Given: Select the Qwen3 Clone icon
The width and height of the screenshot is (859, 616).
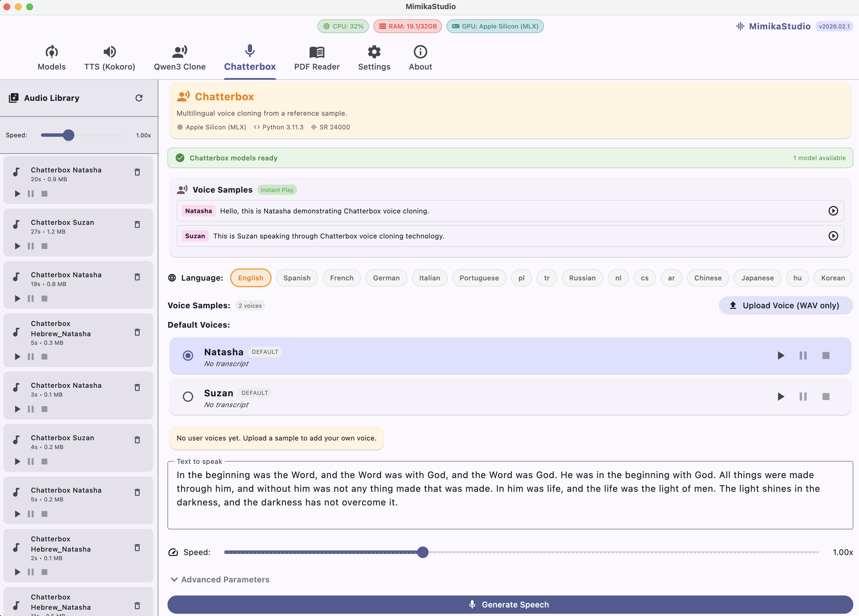Looking at the screenshot, I should tap(179, 52).
